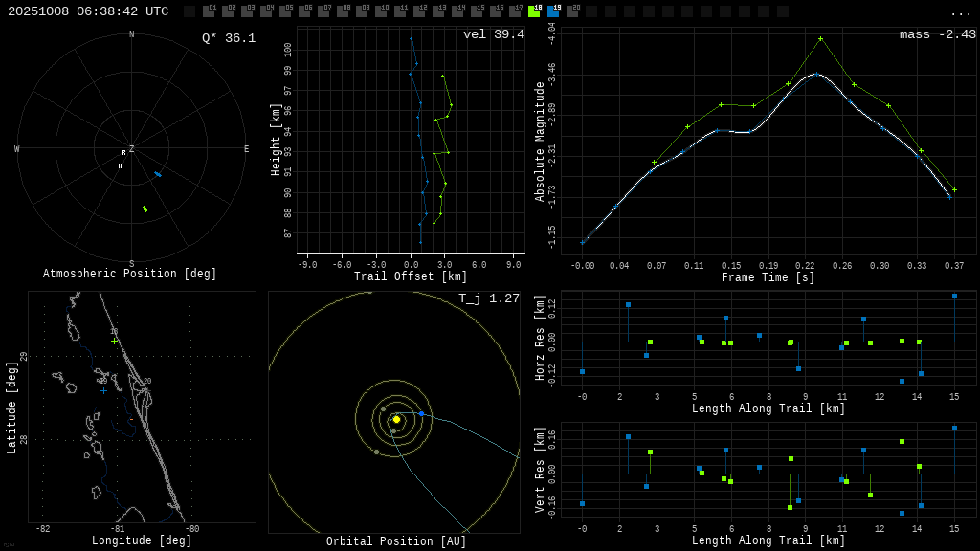Viewport: 980px width, 551px height.
Task: Click the UTC timestamp in the top left
Action: pyautogui.click(x=88, y=11)
